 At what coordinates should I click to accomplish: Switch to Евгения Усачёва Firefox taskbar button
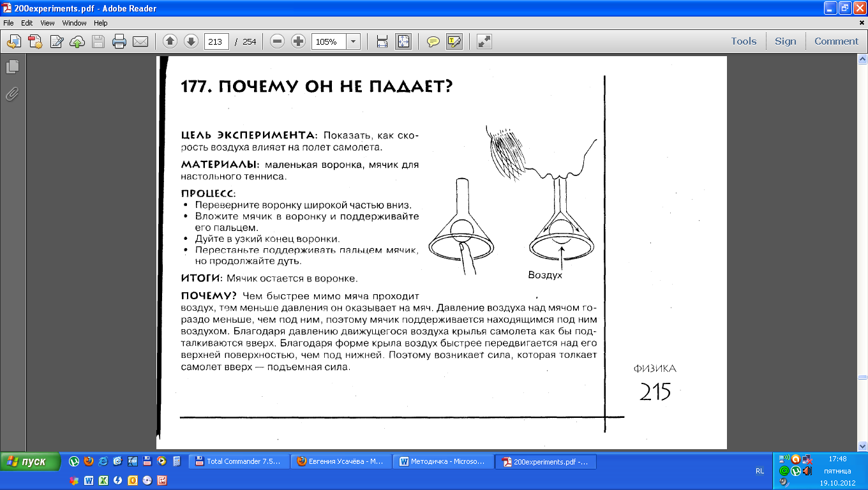[x=341, y=461]
